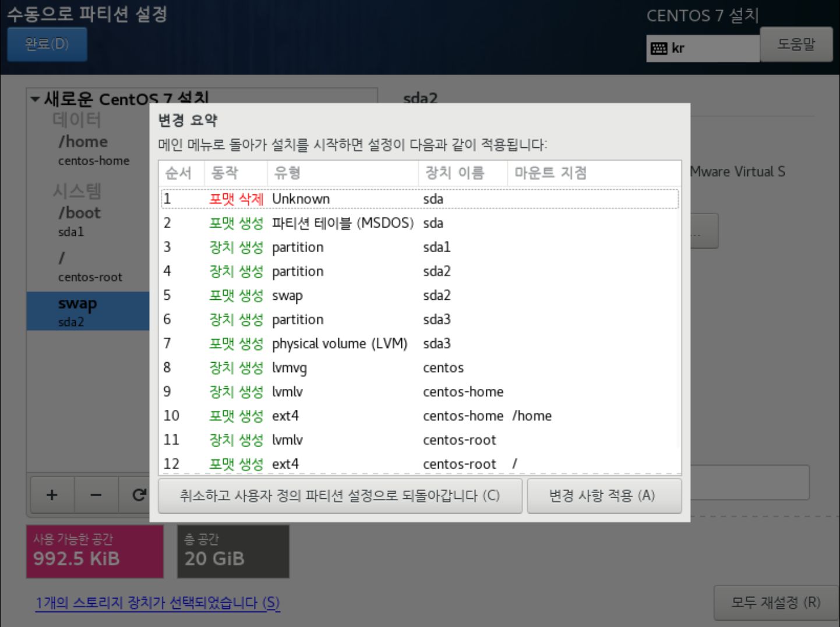This screenshot has width=840, height=627.
Task: Click the 사용 가능한 공간 992.5 KiB box
Action: click(95, 551)
